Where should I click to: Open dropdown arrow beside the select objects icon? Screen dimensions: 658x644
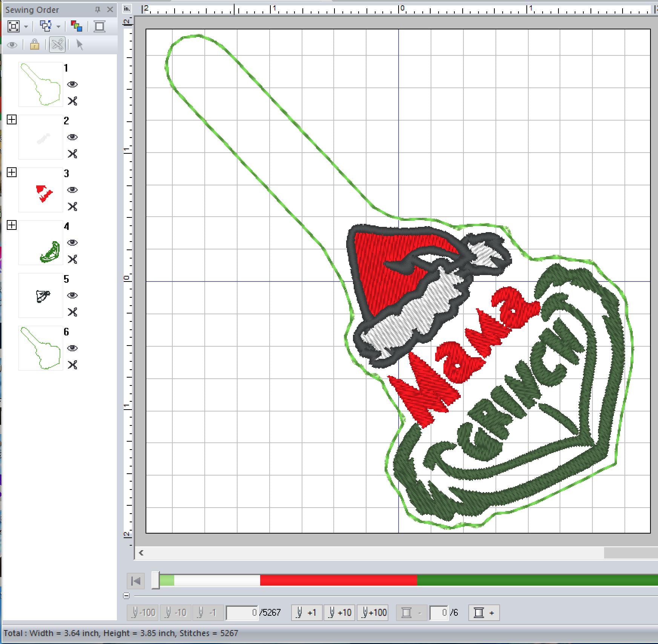[58, 27]
